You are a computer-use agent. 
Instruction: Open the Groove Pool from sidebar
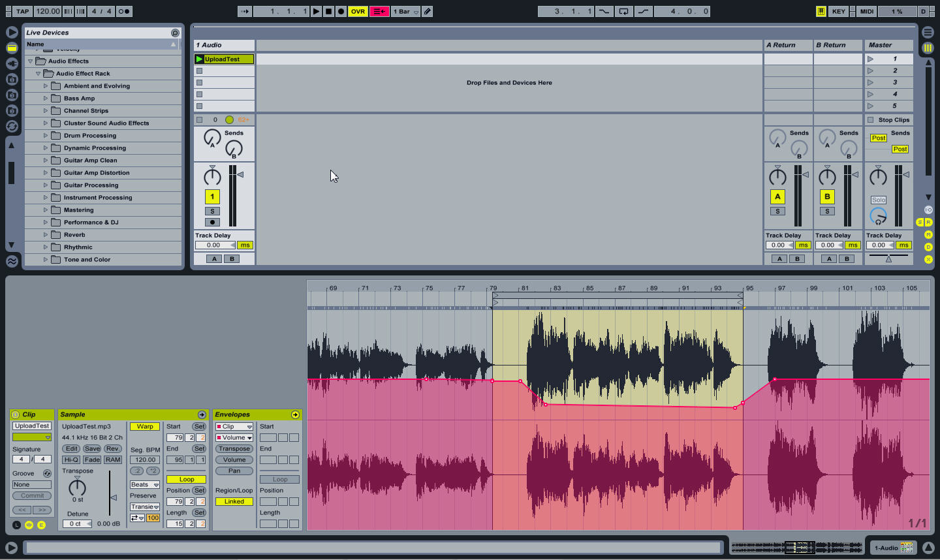click(x=12, y=261)
